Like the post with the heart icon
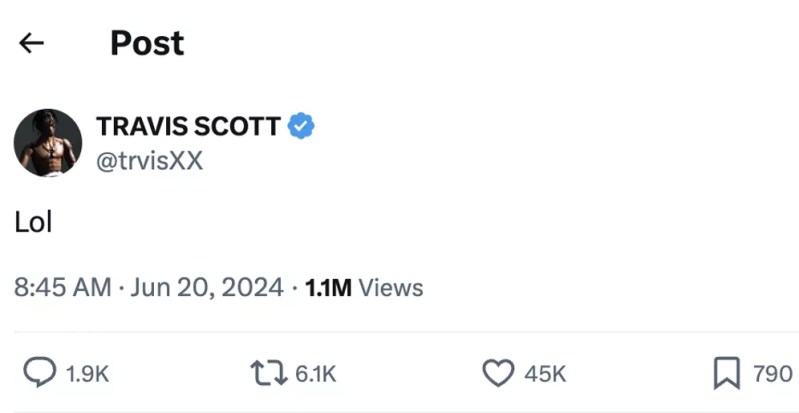799x413 pixels. pyautogui.click(x=498, y=373)
